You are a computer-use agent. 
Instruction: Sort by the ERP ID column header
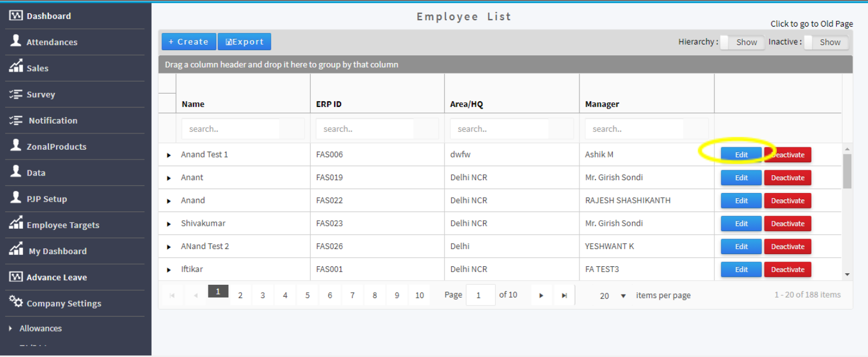tap(329, 104)
